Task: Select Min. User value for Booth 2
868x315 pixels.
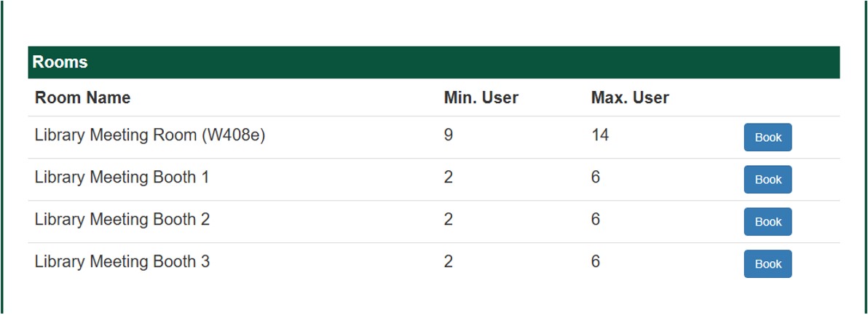Action: pyautogui.click(x=449, y=220)
